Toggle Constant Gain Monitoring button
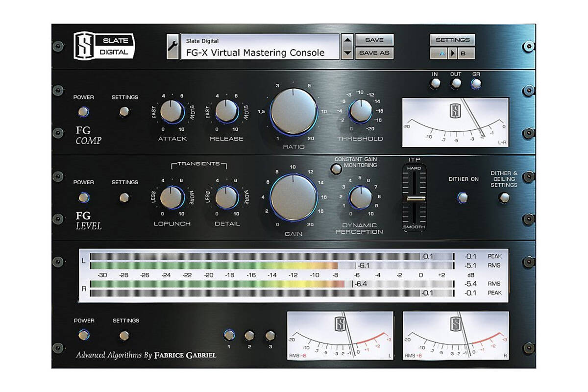This screenshot has height=392, width=588. [336, 170]
